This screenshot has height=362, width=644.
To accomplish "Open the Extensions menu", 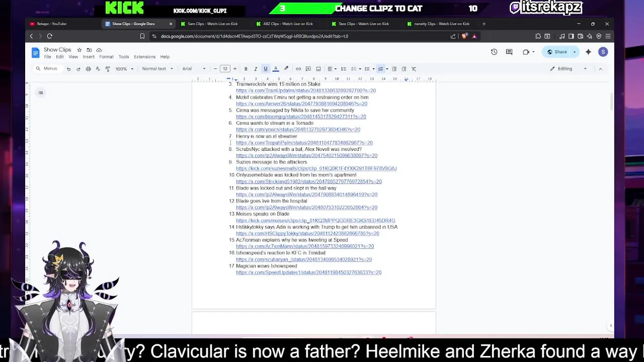I will 144,57.
